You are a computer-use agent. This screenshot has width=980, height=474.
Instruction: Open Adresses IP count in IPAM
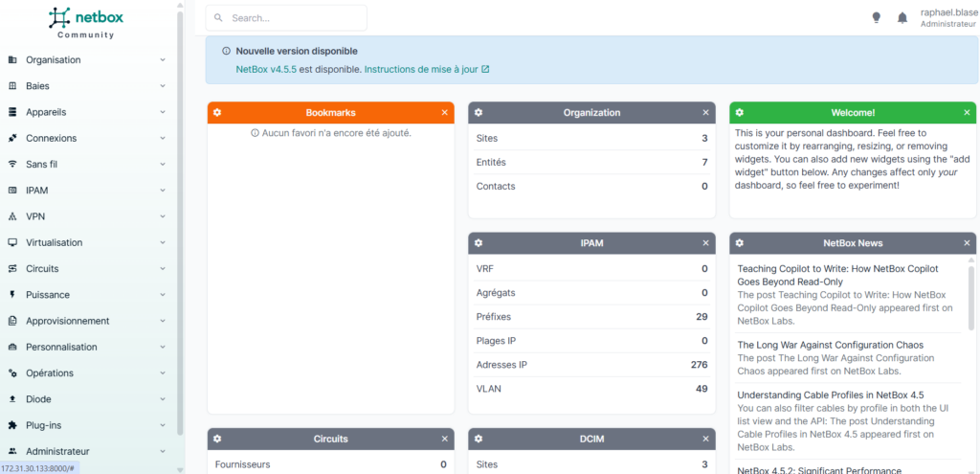coord(699,365)
